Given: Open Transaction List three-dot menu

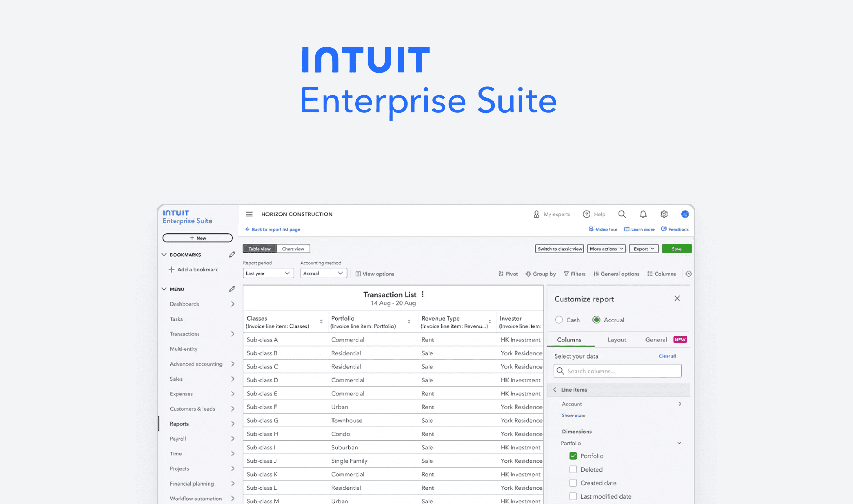Looking at the screenshot, I should 422,294.
